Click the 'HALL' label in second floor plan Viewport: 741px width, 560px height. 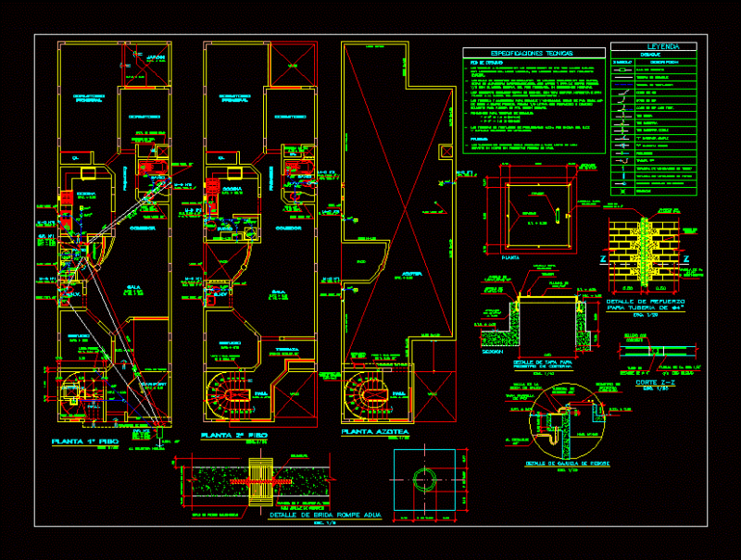[x=261, y=393]
